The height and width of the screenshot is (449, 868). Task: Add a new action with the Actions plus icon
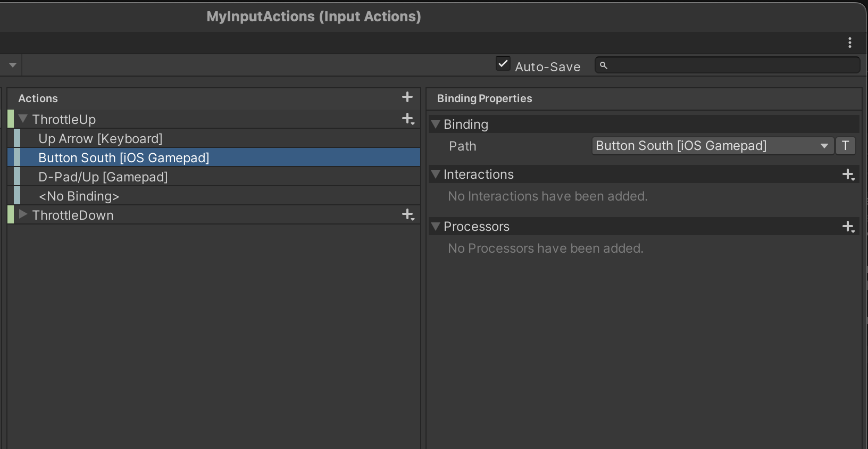point(407,97)
